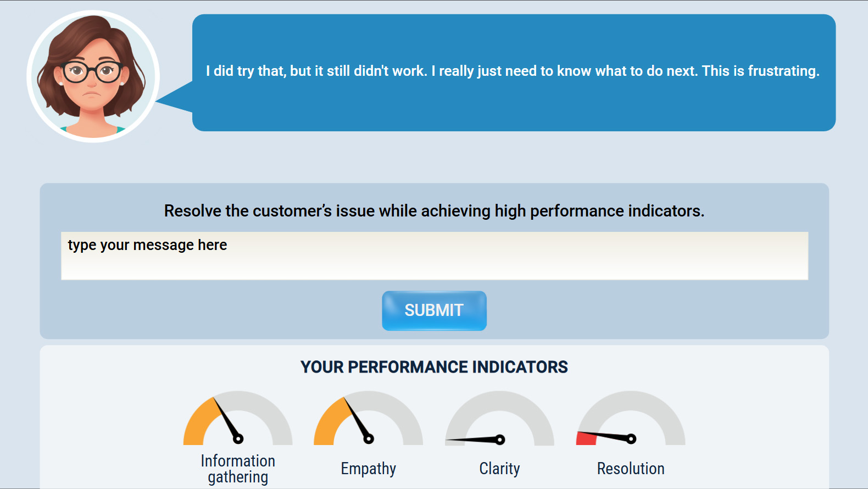Click the Clarity gauge needle

[474, 440]
